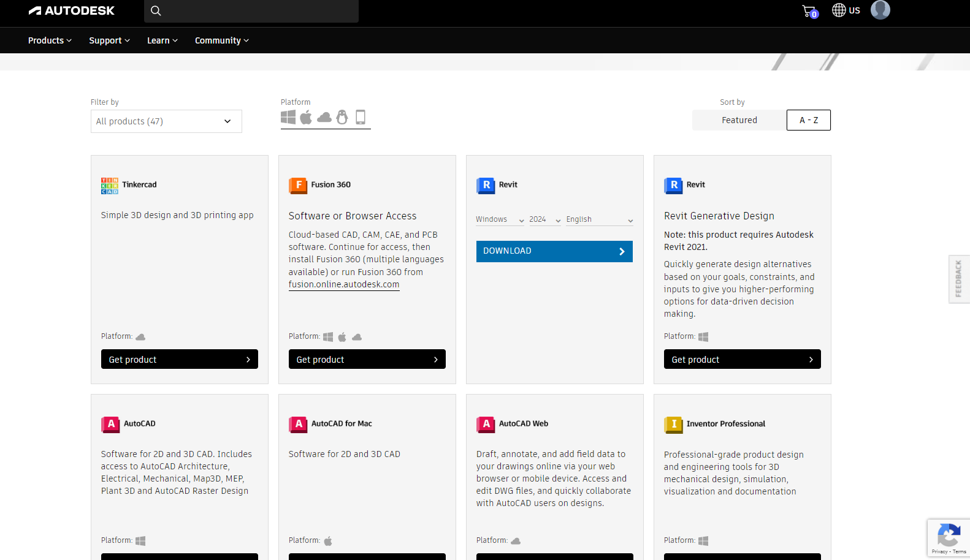
Task: Open the Support menu
Action: pyautogui.click(x=109, y=40)
